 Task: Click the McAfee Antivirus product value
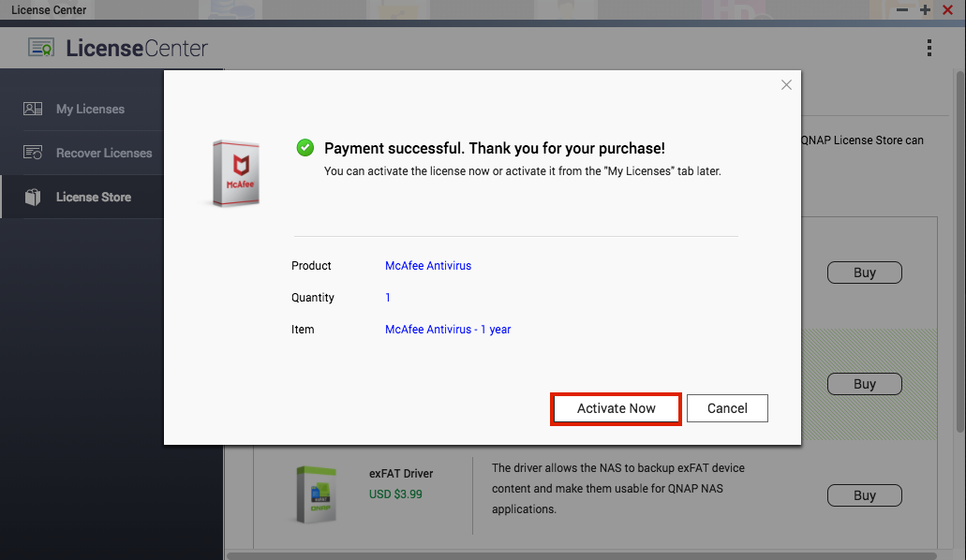[x=428, y=266]
